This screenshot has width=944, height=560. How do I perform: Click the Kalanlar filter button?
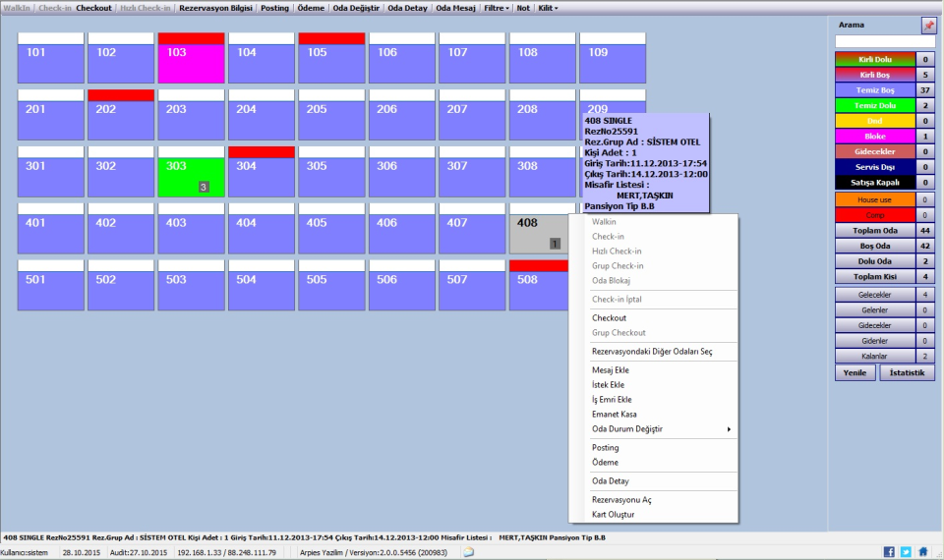click(x=875, y=356)
